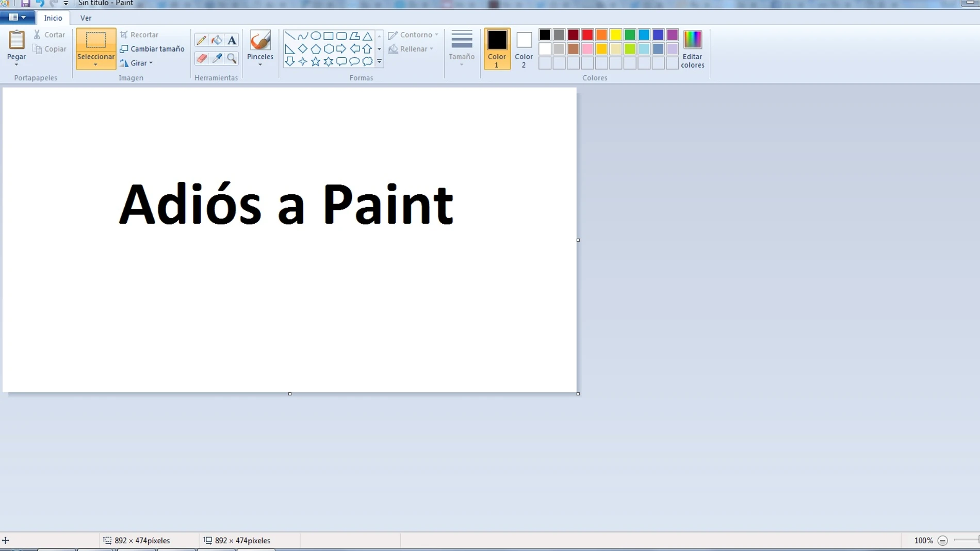Pick the orange color swatch
The width and height of the screenshot is (980, 551).
click(x=601, y=35)
